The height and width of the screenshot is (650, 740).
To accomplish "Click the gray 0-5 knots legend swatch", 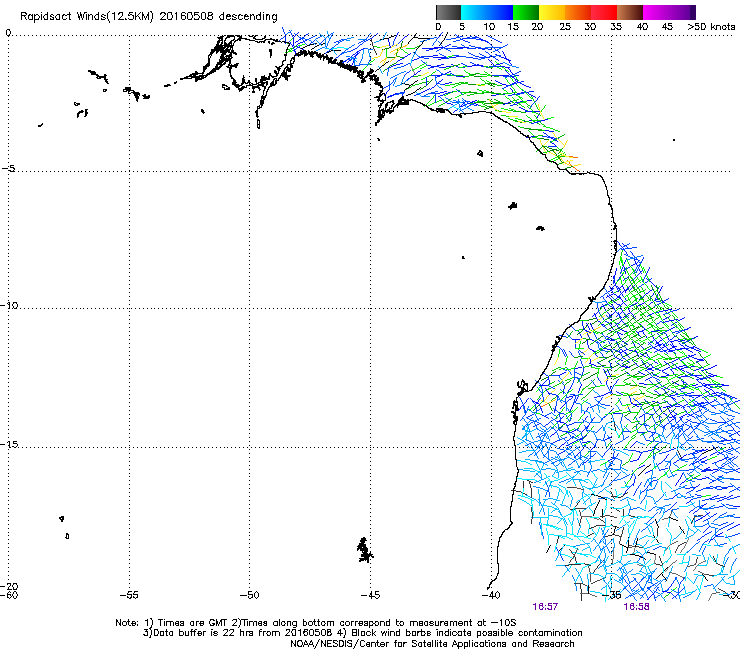I will pyautogui.click(x=448, y=12).
